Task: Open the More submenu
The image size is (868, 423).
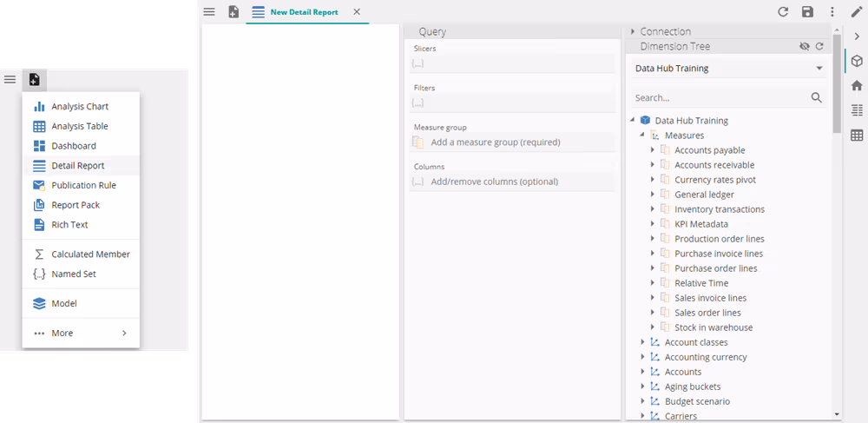Action: click(80, 333)
